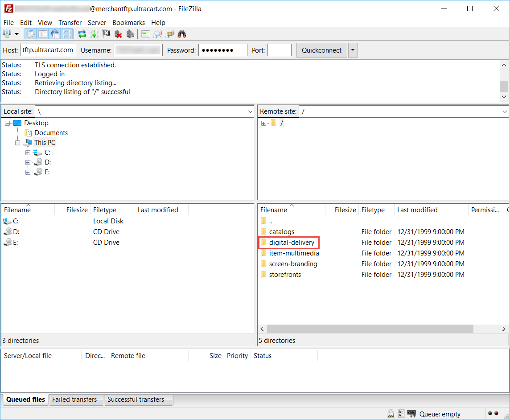Click remote list scroll right arrow
Image resolution: width=510 pixels, height=420 pixels.
point(503,329)
